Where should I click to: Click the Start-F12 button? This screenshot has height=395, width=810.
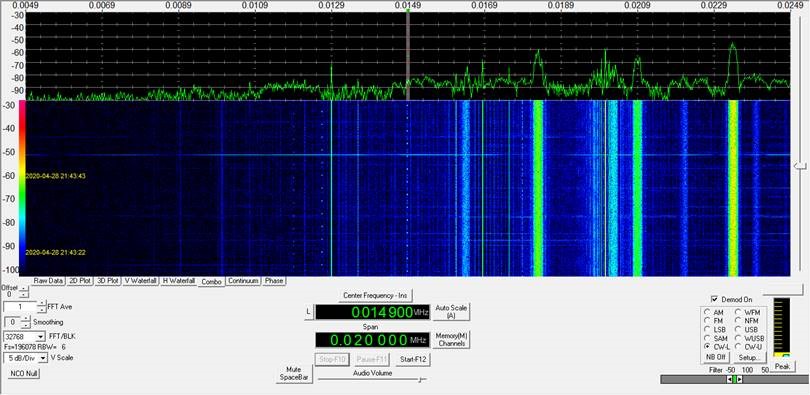pos(413,359)
